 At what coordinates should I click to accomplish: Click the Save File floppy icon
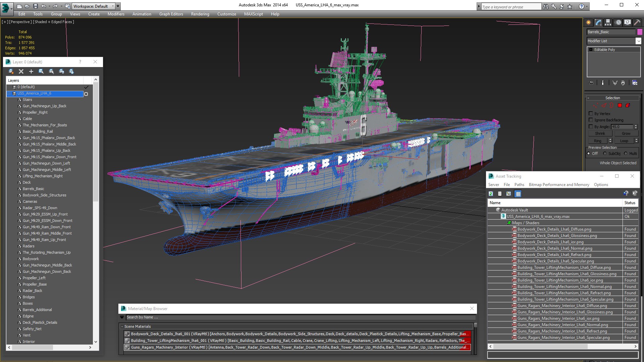click(35, 6)
